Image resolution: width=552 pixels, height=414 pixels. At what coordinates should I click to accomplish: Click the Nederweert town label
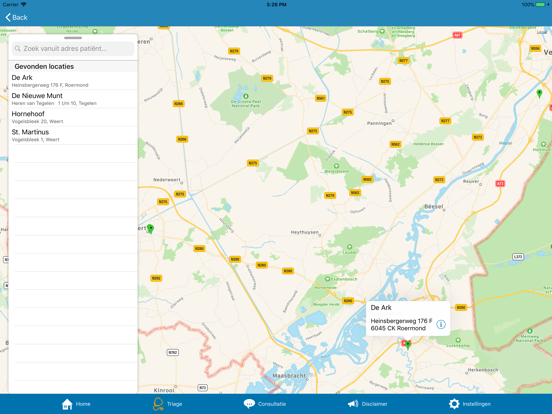pos(167,180)
